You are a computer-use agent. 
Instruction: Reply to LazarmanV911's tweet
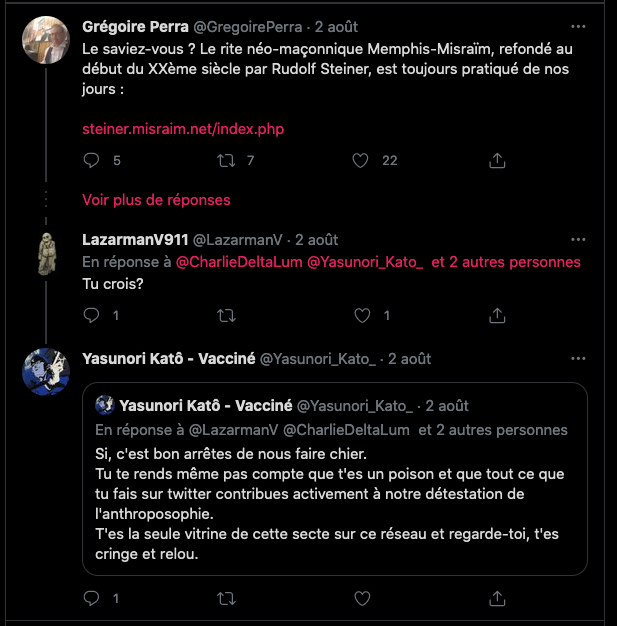click(91, 315)
